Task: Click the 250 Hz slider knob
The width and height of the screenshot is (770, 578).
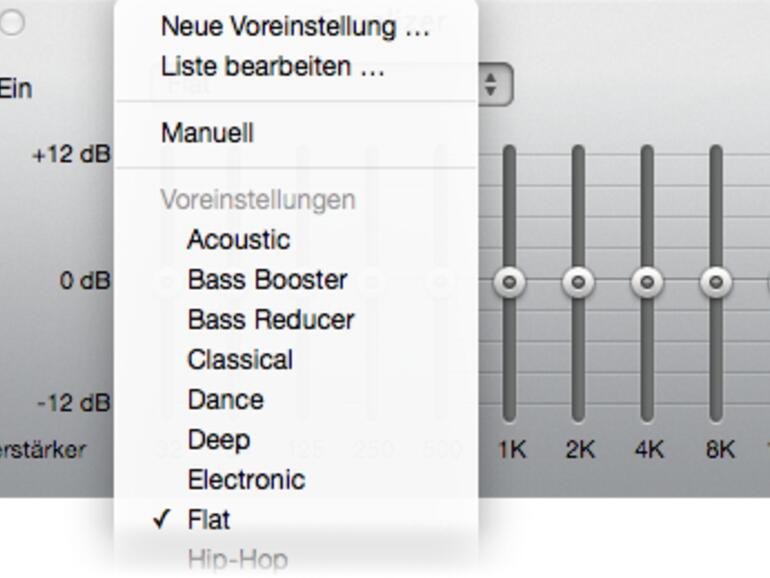Action: tap(372, 283)
